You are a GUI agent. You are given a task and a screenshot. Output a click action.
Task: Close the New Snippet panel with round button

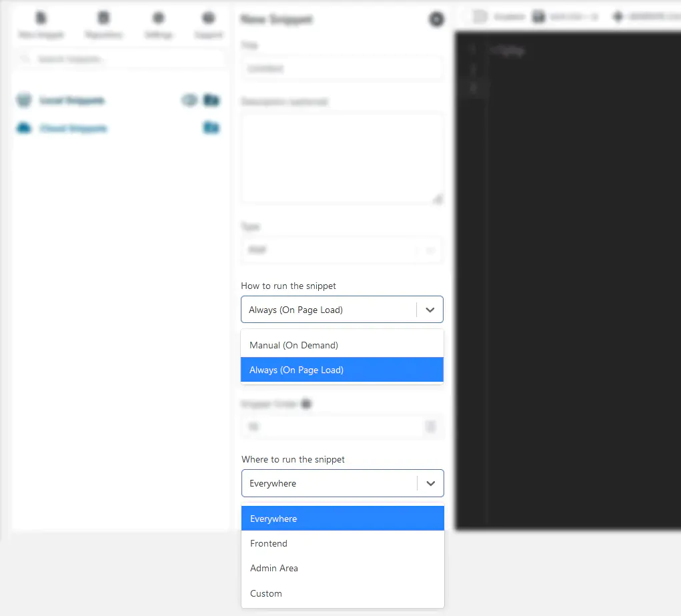[x=436, y=20]
